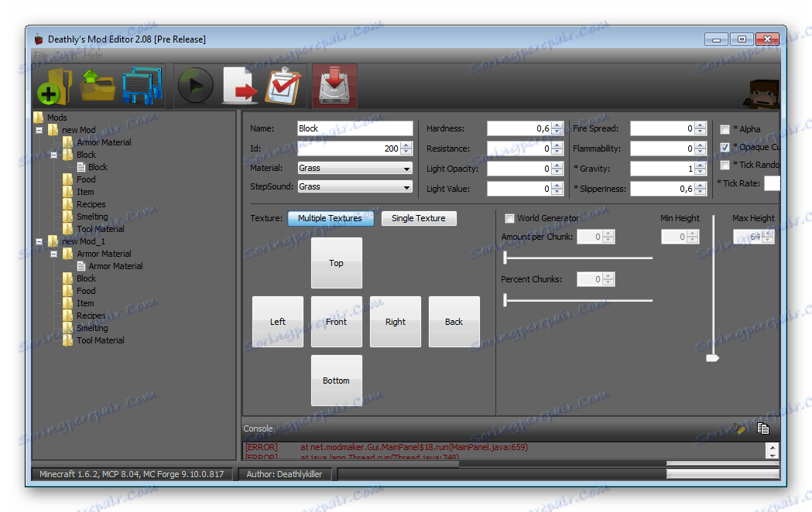Install via the red arrow hard-drive icon
This screenshot has width=812, height=512.
coord(334,86)
